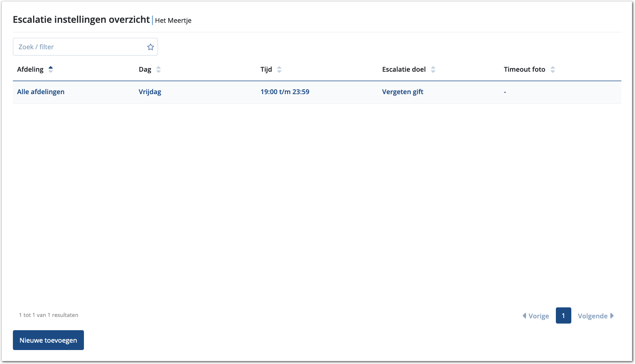
Task: Go to page 1 in pagination
Action: tap(563, 316)
